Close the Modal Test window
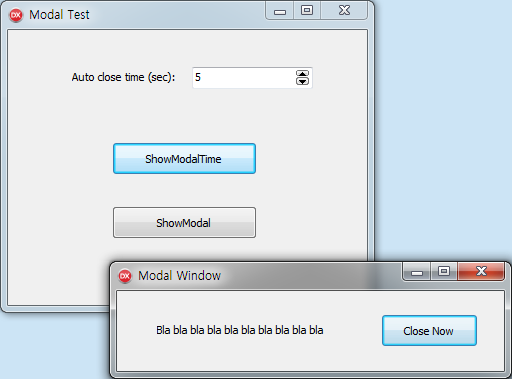The width and height of the screenshot is (512, 379). [x=344, y=11]
